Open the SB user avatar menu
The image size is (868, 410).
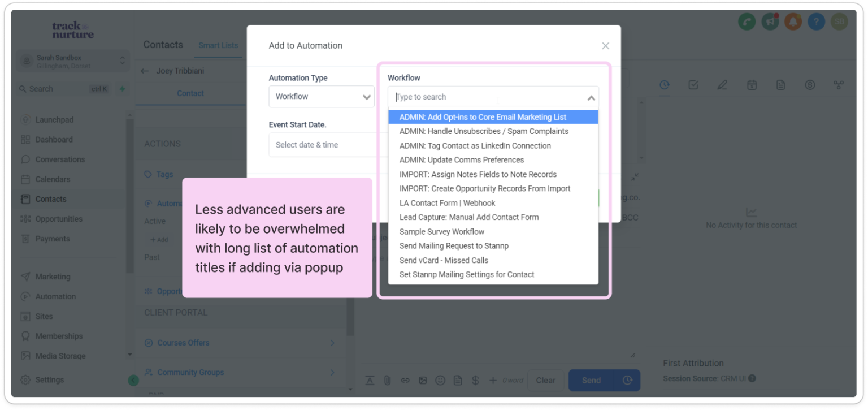point(839,22)
